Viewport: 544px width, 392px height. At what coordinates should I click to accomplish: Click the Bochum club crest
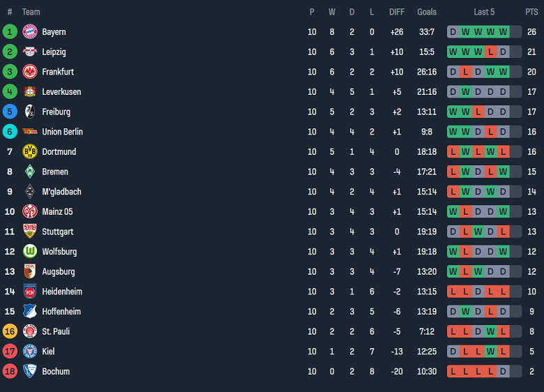29,371
